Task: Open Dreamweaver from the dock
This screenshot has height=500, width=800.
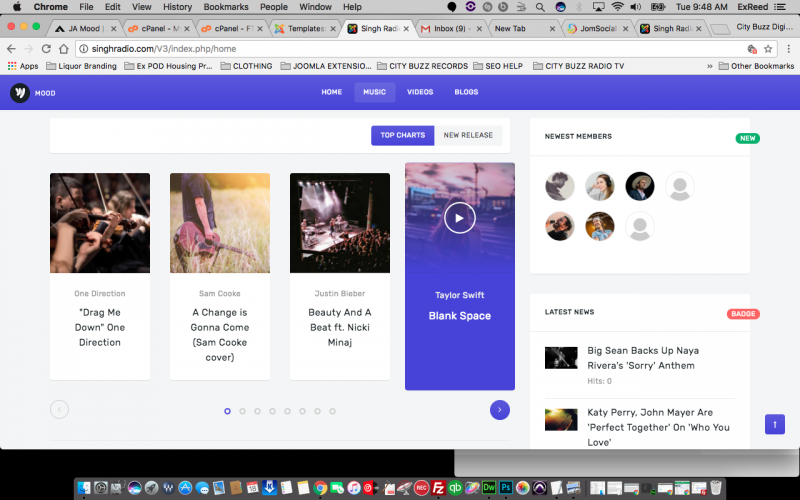Action: coord(489,488)
